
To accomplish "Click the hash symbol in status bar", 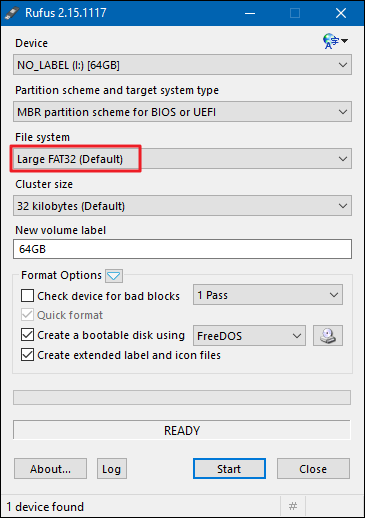I will tap(293, 506).
